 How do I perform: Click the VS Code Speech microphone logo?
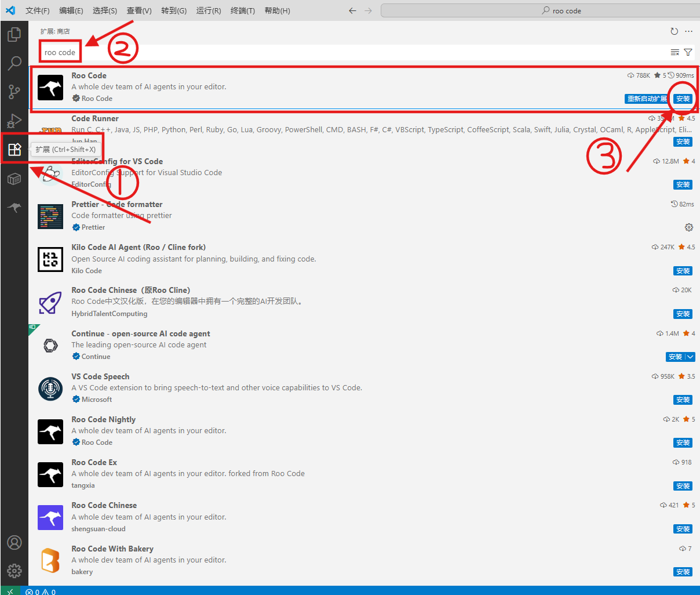(50, 389)
